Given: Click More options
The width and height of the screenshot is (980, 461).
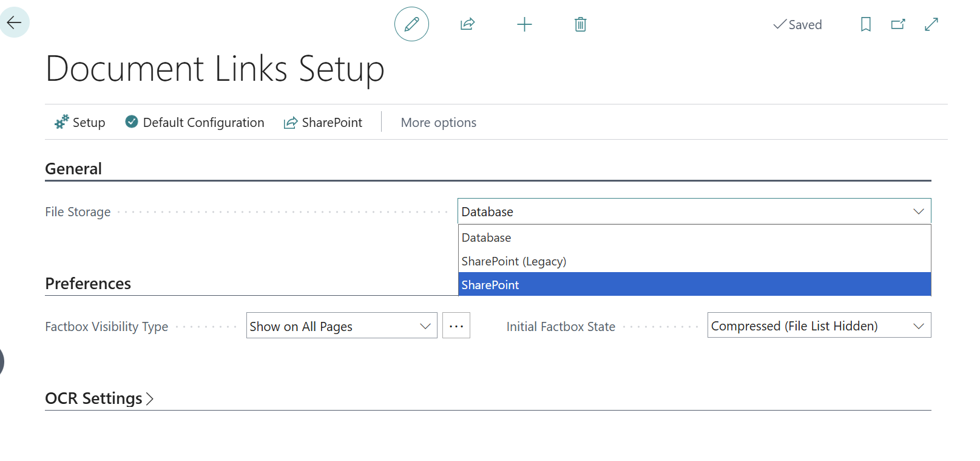Looking at the screenshot, I should [438, 123].
